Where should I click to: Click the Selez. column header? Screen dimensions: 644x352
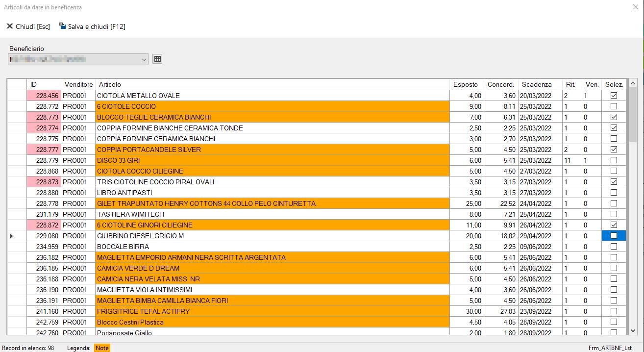614,84
